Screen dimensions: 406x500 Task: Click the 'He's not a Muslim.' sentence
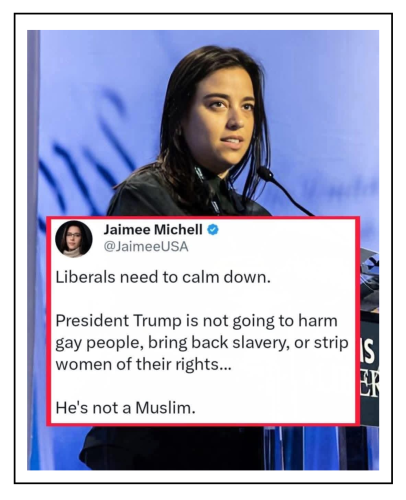point(125,407)
